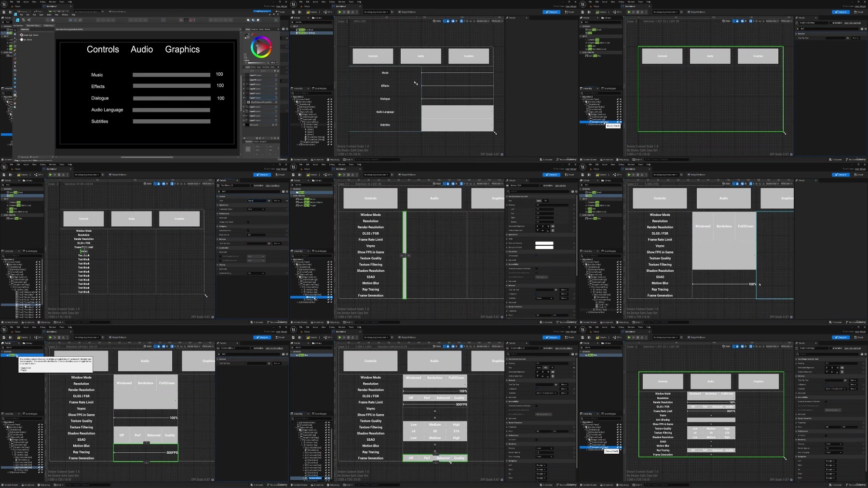Select 'Audio Language' label in Affinity mockup
Viewport: 868px width, 488px height.
tap(107, 110)
